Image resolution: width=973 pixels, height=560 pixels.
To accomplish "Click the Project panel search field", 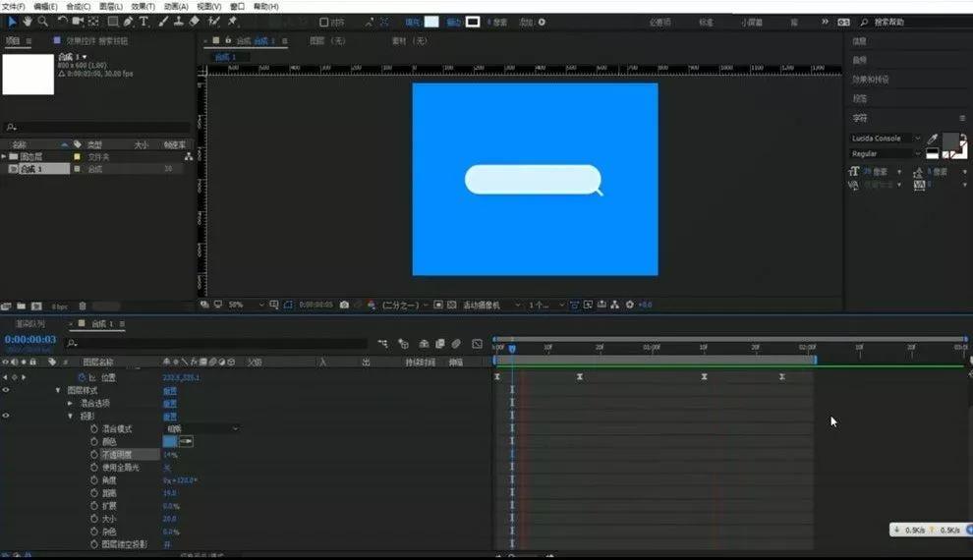I will click(96, 127).
